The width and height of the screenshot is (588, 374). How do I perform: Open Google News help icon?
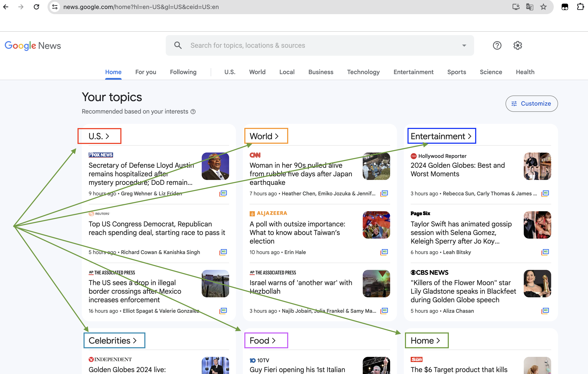[x=497, y=45]
